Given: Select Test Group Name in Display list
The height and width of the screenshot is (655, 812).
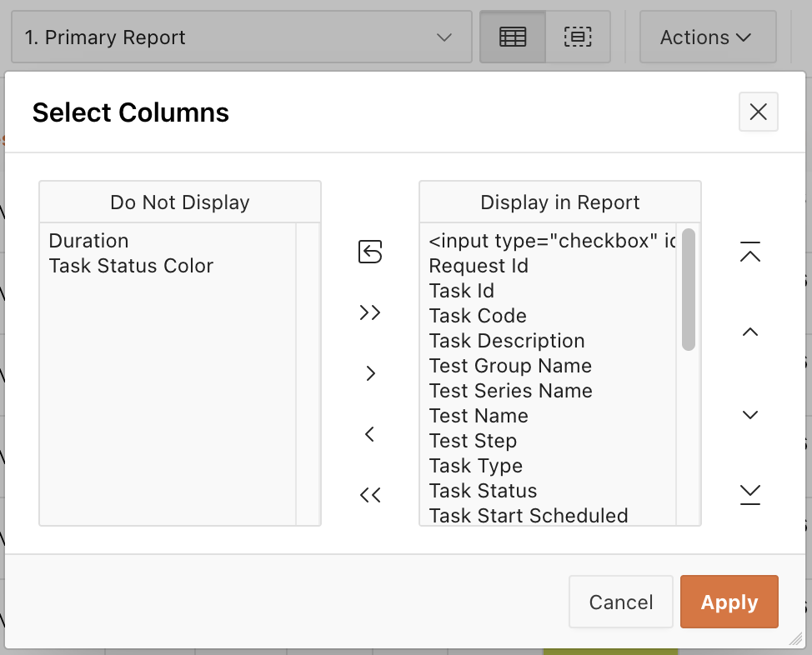Looking at the screenshot, I should [510, 366].
